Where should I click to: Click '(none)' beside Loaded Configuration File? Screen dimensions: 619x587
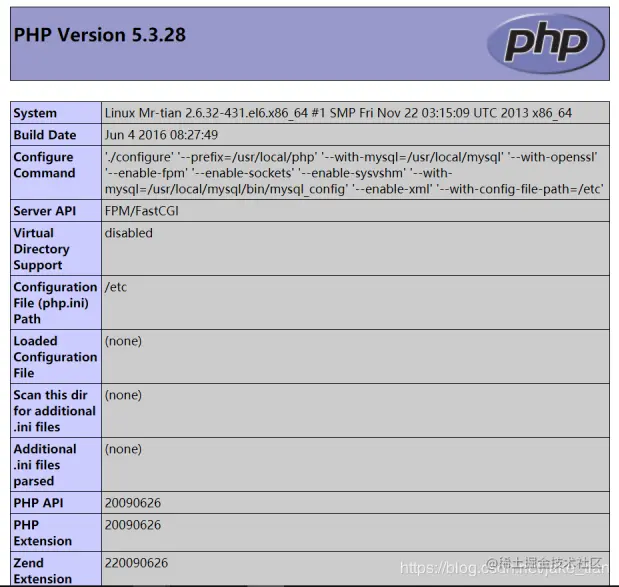(123, 341)
